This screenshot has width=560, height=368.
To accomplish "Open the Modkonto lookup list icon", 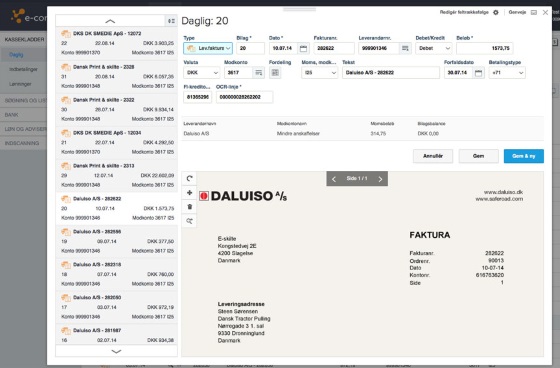I will (258, 73).
